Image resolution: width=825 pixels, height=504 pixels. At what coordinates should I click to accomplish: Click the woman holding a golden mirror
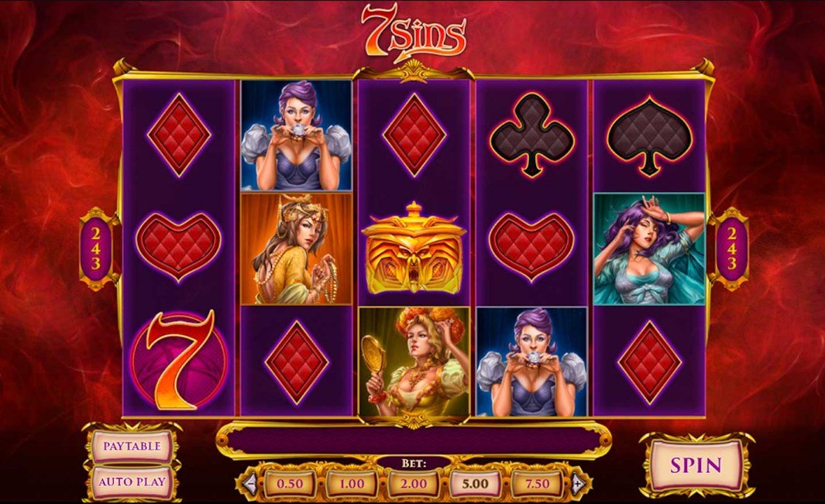click(x=414, y=362)
